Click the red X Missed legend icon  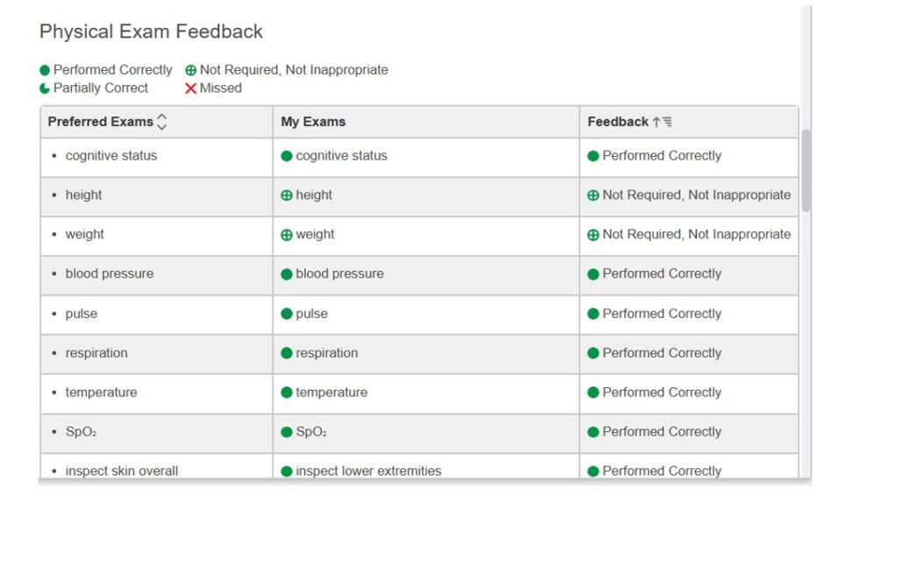pos(190,89)
